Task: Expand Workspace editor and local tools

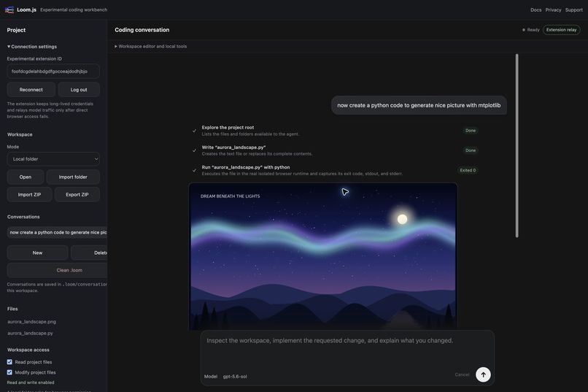Action: tap(150, 46)
